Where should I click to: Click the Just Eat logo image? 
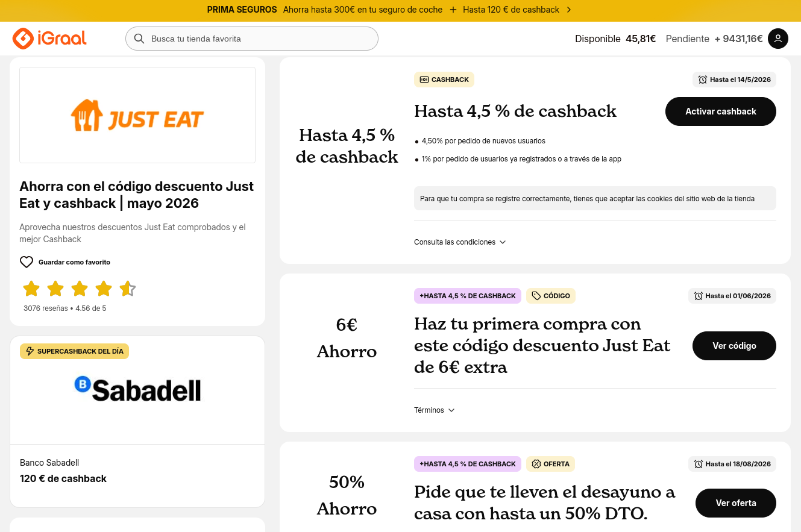pos(137,115)
